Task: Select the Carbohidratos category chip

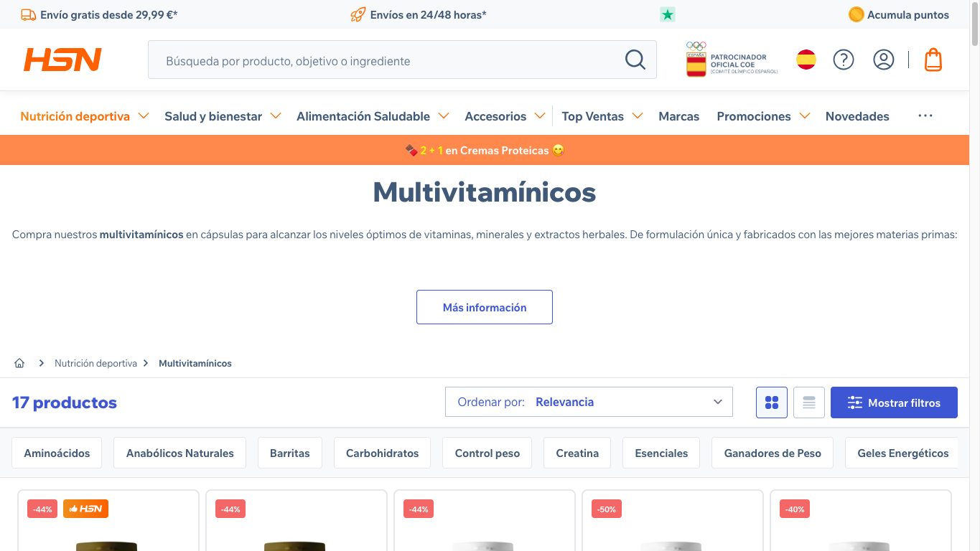Action: pos(382,453)
